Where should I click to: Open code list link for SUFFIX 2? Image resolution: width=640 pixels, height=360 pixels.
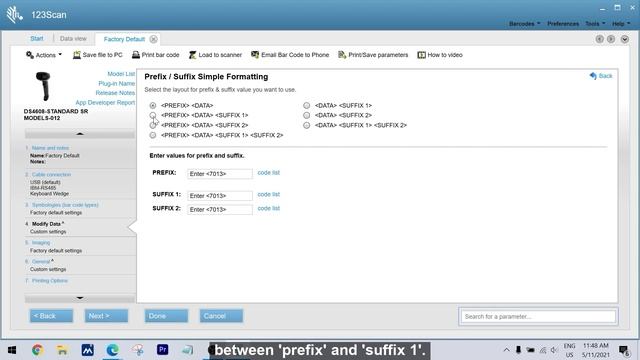click(269, 208)
